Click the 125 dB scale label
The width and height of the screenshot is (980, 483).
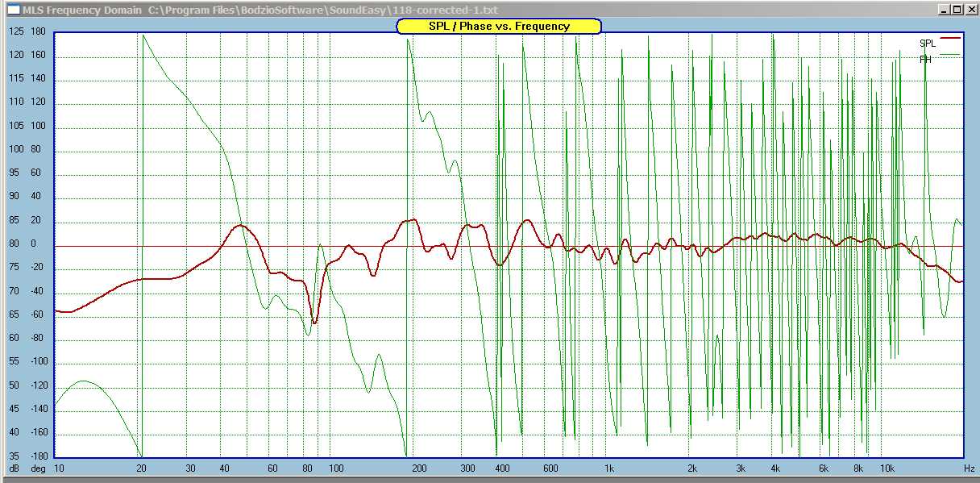(x=15, y=31)
